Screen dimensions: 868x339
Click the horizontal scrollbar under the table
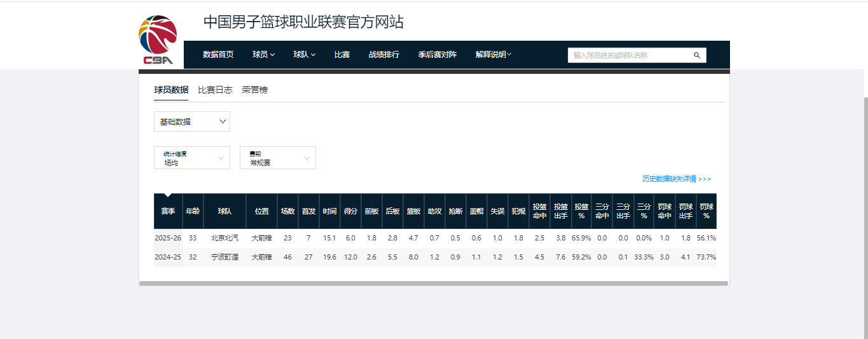(432, 284)
